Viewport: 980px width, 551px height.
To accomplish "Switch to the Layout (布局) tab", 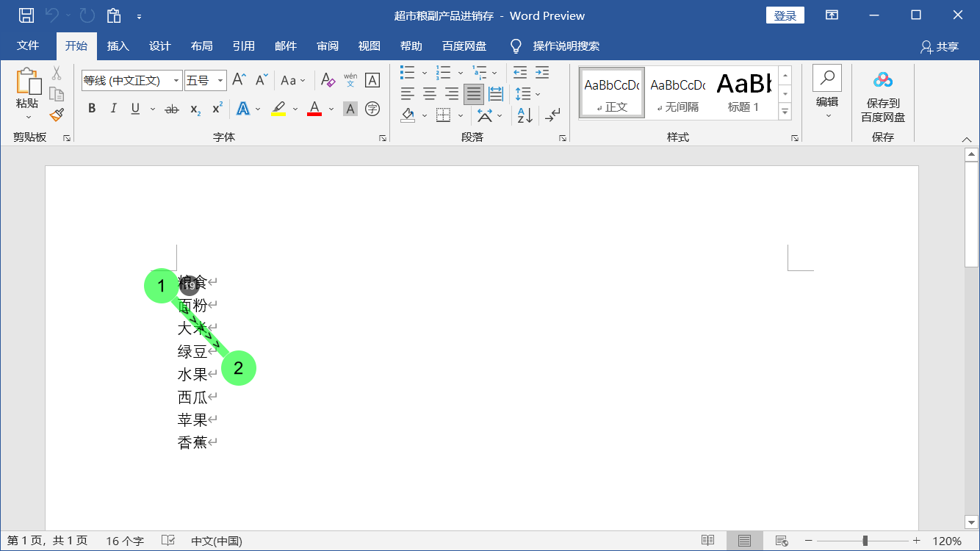I will 202,46.
